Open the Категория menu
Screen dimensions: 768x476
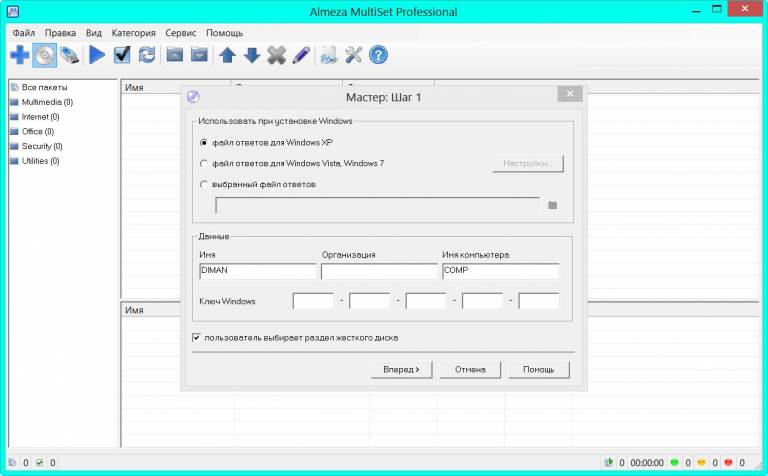coord(133,33)
